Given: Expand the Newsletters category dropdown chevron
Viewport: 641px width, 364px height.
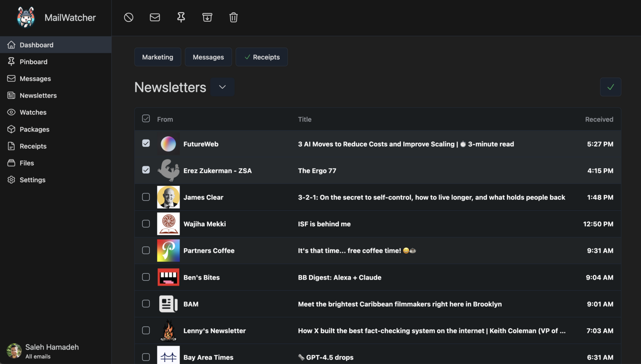Looking at the screenshot, I should tap(222, 87).
